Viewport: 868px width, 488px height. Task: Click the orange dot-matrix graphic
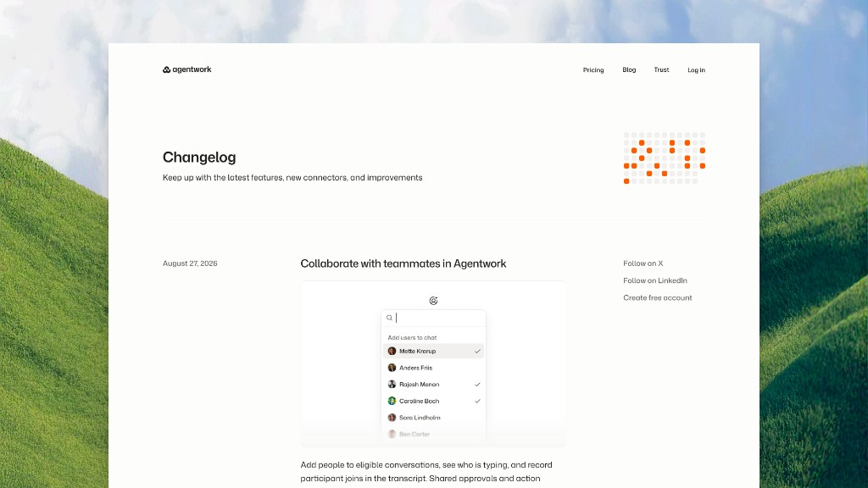coord(664,158)
